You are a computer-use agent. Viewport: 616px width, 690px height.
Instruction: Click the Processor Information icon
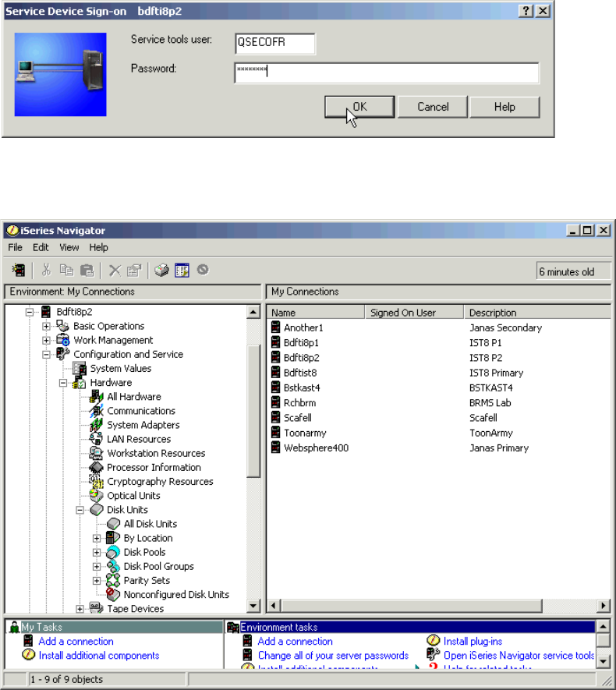[96, 467]
